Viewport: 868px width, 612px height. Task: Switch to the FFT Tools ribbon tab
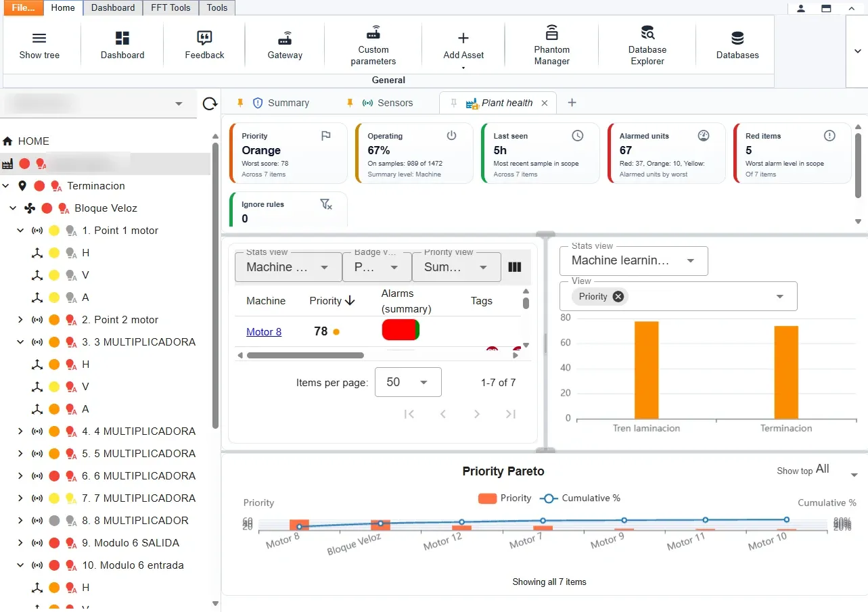point(170,7)
